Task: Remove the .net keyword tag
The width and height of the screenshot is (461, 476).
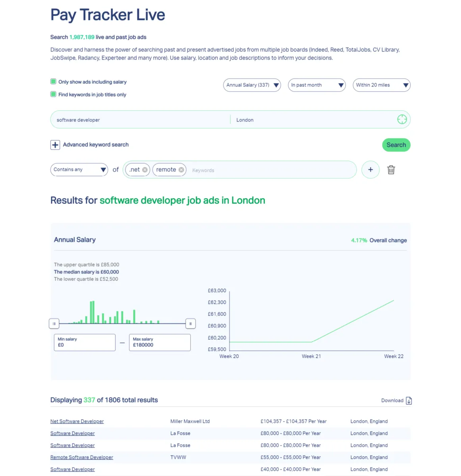Action: click(x=145, y=170)
